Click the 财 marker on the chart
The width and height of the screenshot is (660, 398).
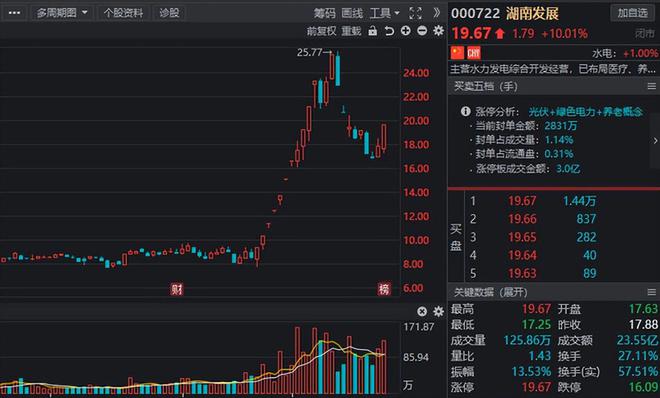(177, 289)
